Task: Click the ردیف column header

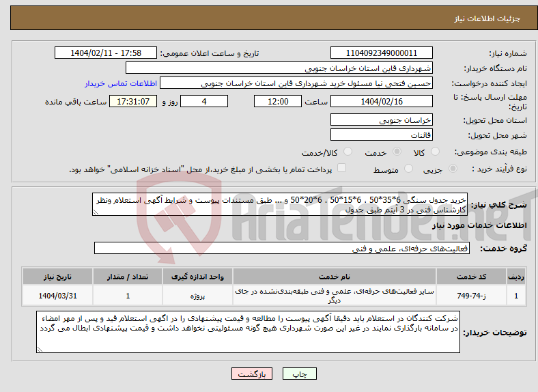Action: click(x=516, y=277)
